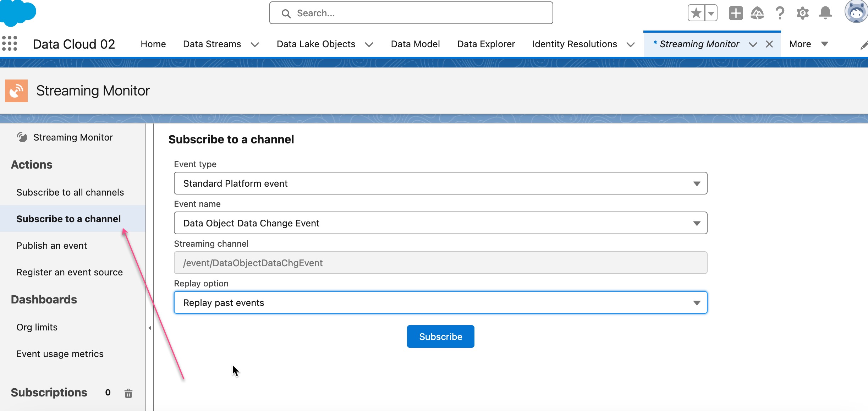This screenshot has height=411, width=868.
Task: Select the Streaming Monitor tab
Action: [x=696, y=44]
